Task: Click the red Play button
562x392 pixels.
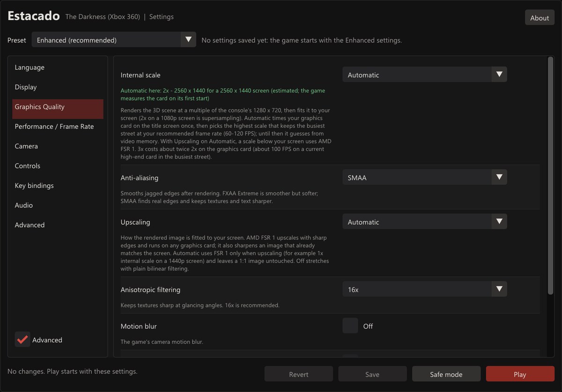Action: tap(520, 374)
